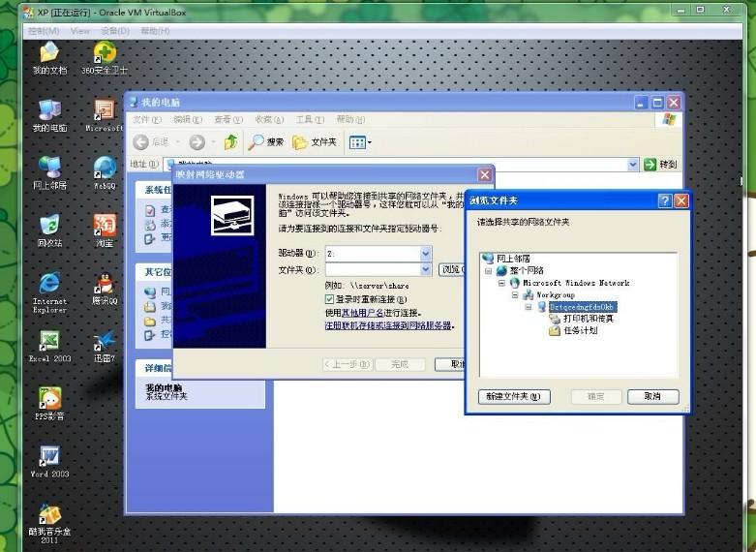756x552 pixels.
Task: Select 淘宝 desktop shortcut
Action: pyautogui.click(x=105, y=230)
